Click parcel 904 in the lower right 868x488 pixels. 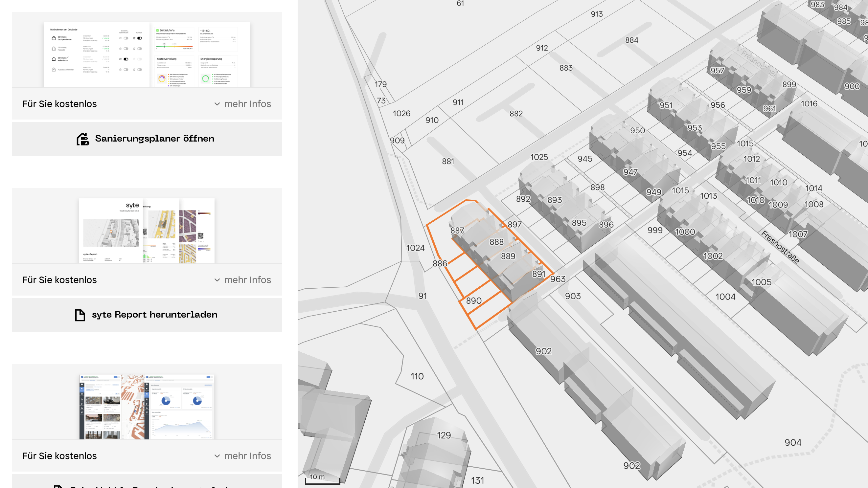click(792, 443)
